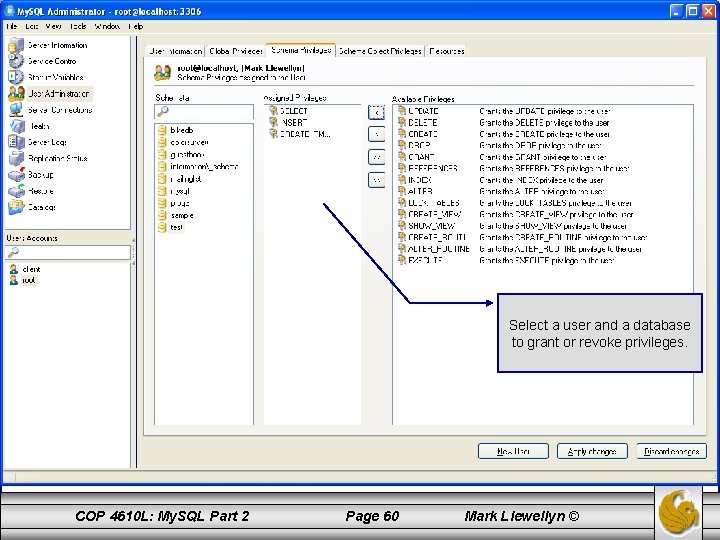This screenshot has width=720, height=540.
Task: Select the sample schema row
Action: [x=176, y=215]
